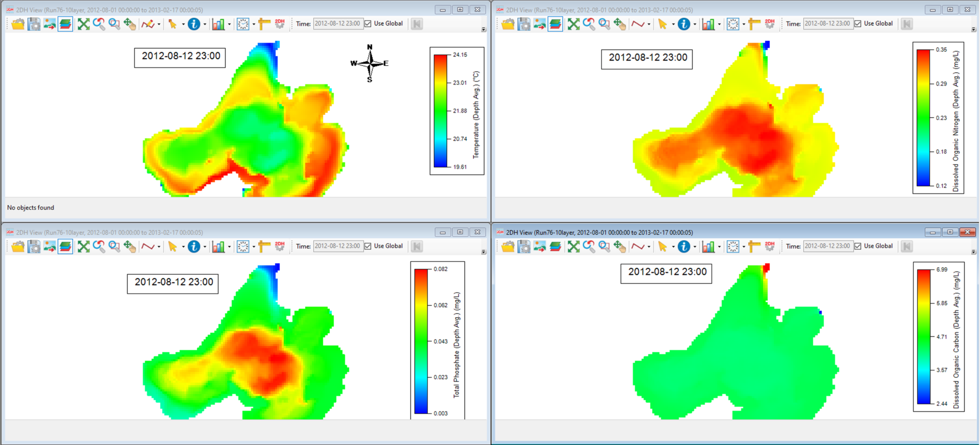Image resolution: width=980 pixels, height=445 pixels.
Task: Select pan hand tool in Dissolved Organic Nitrogen view
Action: pyautogui.click(x=620, y=24)
